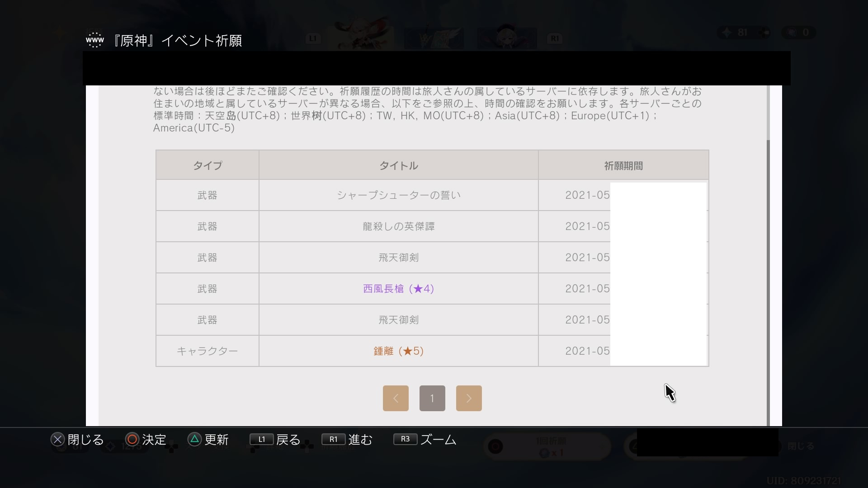The height and width of the screenshot is (488, 868).
Task: Click the 西風長槍 (★4) entry
Action: 398,289
